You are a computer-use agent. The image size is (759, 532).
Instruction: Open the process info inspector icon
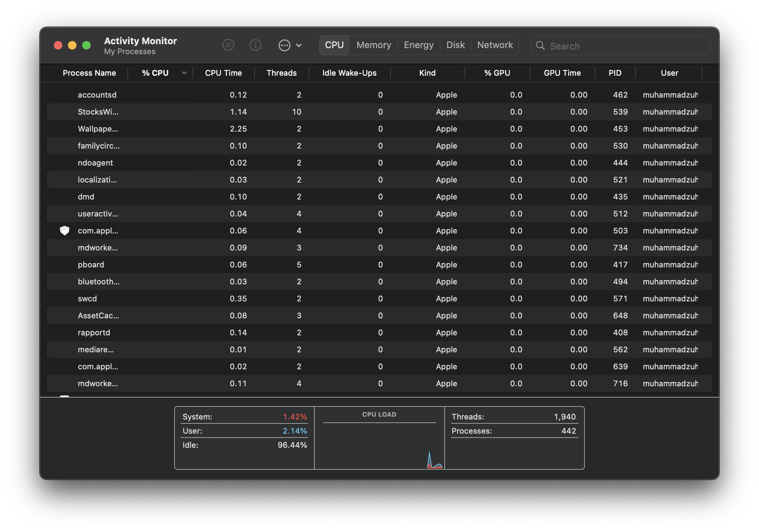(255, 45)
